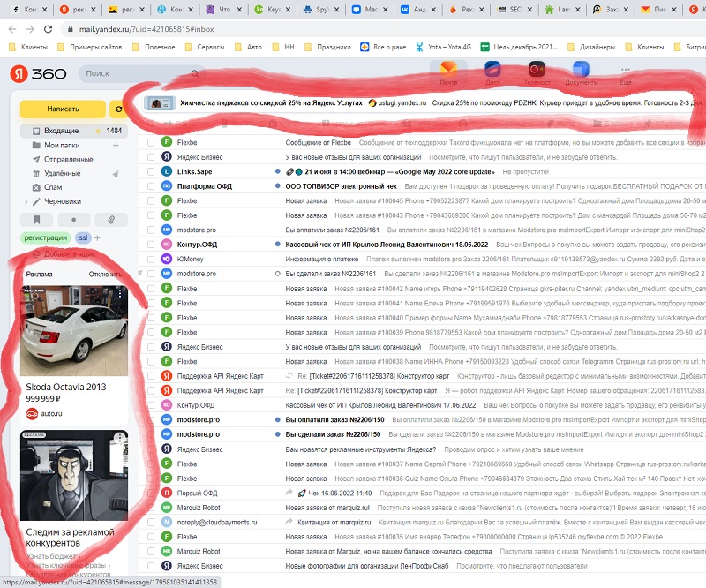Open the Skoda Octavia 2013 ad image
706x588 pixels.
click(74, 331)
